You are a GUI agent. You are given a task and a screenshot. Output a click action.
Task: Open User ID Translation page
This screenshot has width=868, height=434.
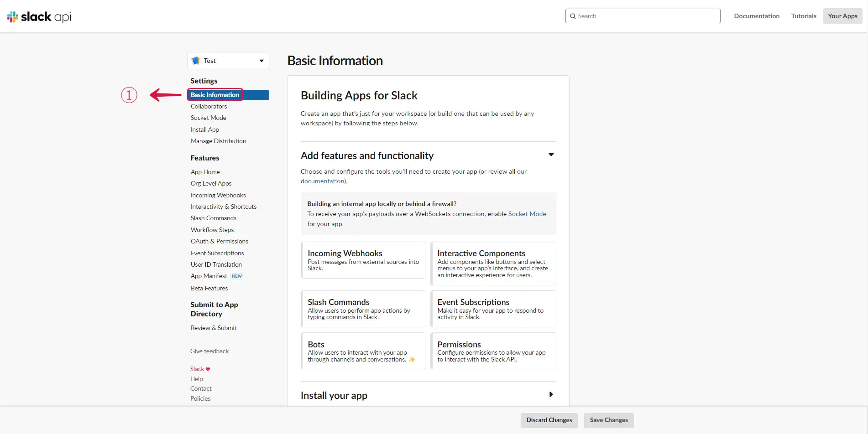[x=216, y=264]
